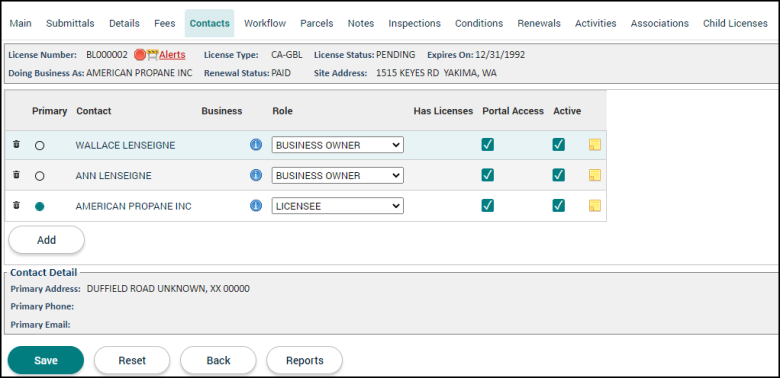Select the Contacts tab
This screenshot has height=378, width=780.
click(x=209, y=23)
